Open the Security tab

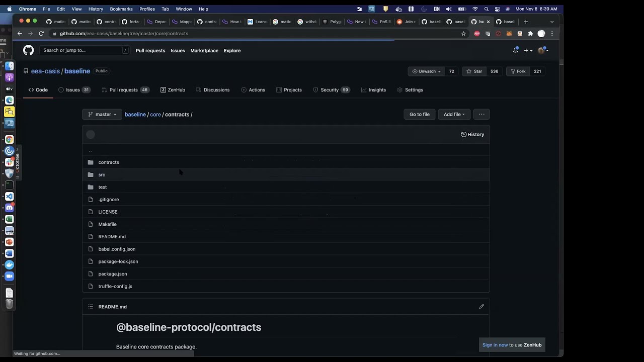(x=331, y=89)
